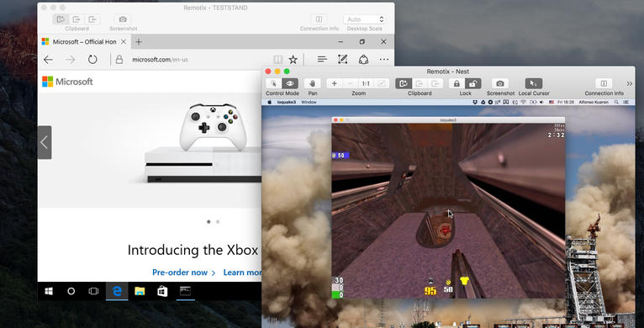
Task: Open Edge Hub icon in toolbar
Action: 322,60
